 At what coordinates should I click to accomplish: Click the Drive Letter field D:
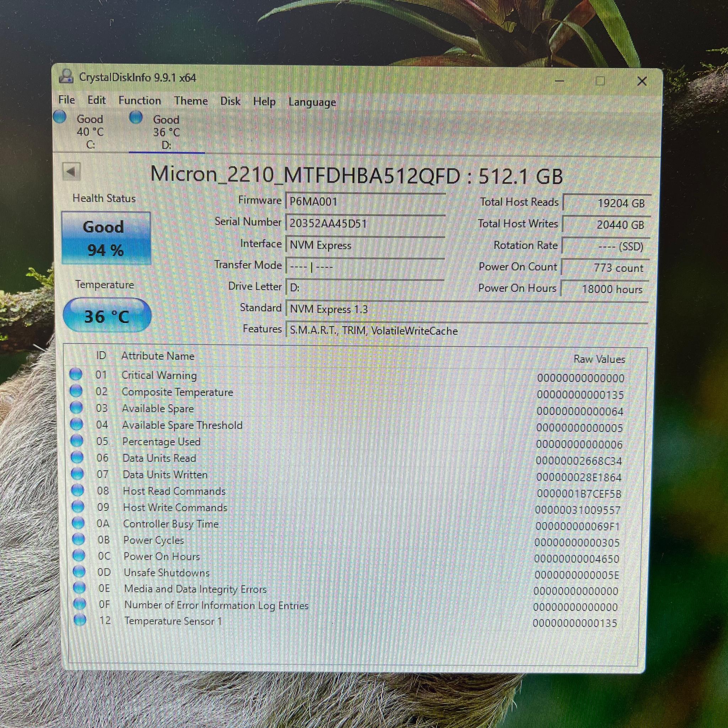coord(365,288)
